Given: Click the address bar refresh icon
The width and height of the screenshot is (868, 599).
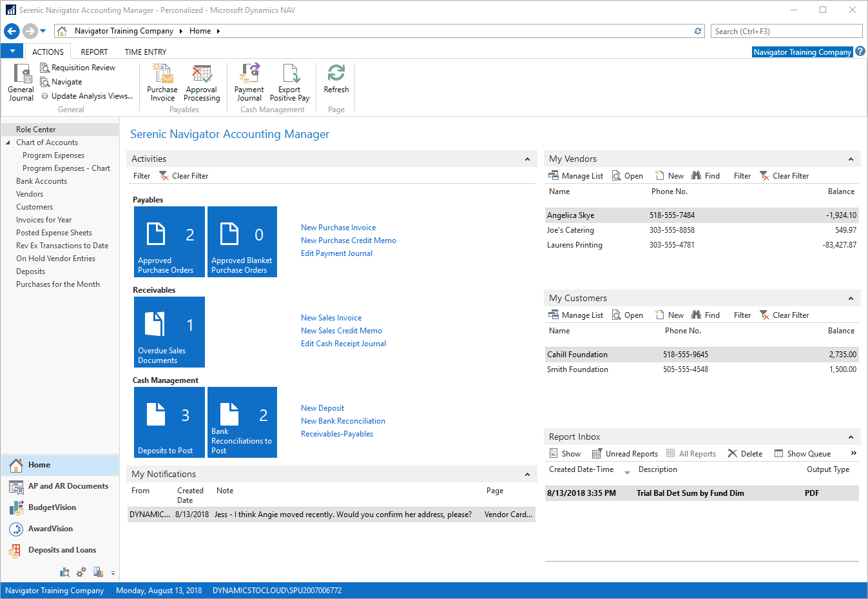Looking at the screenshot, I should click(x=698, y=31).
